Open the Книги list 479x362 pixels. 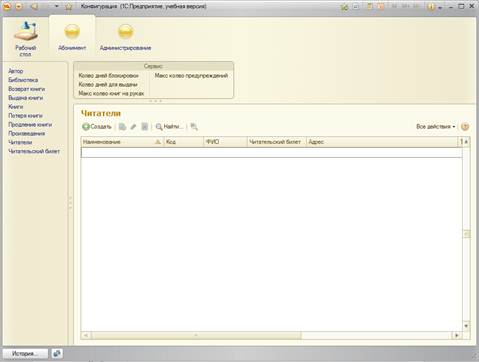16,107
